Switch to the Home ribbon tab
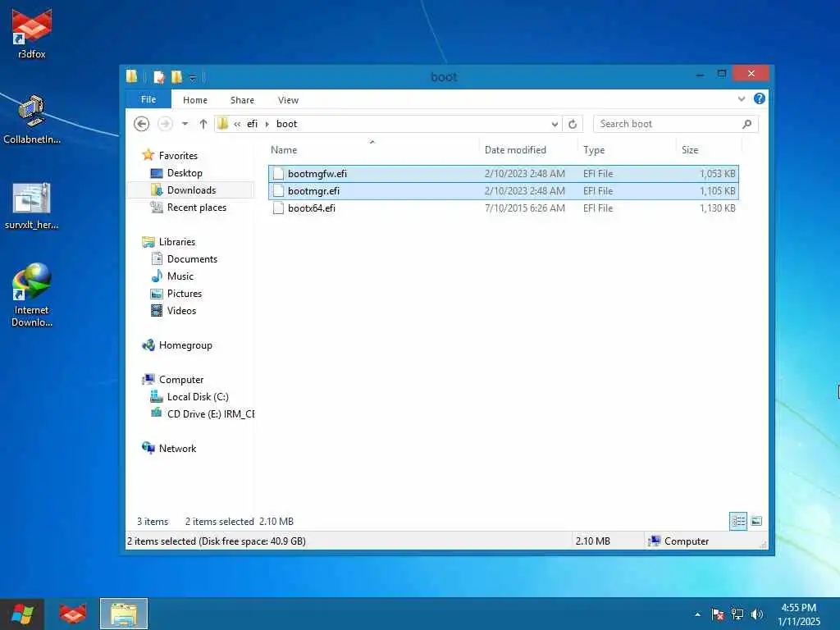This screenshot has width=840, height=630. click(x=195, y=100)
